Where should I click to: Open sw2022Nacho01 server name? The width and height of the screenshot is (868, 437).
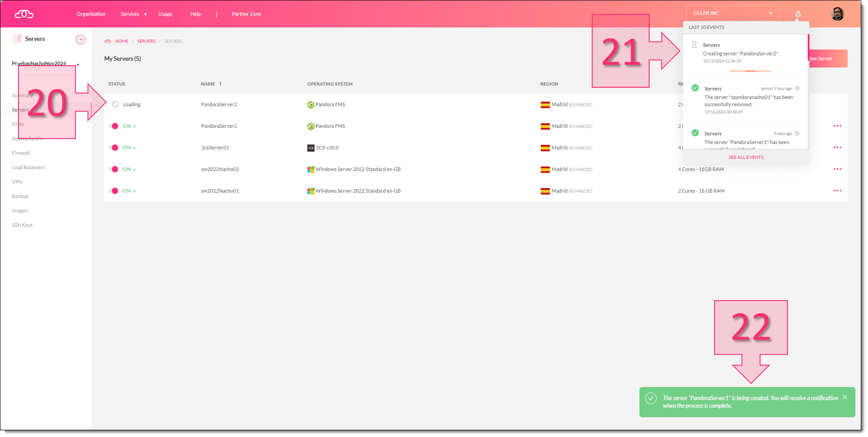pyautogui.click(x=220, y=191)
